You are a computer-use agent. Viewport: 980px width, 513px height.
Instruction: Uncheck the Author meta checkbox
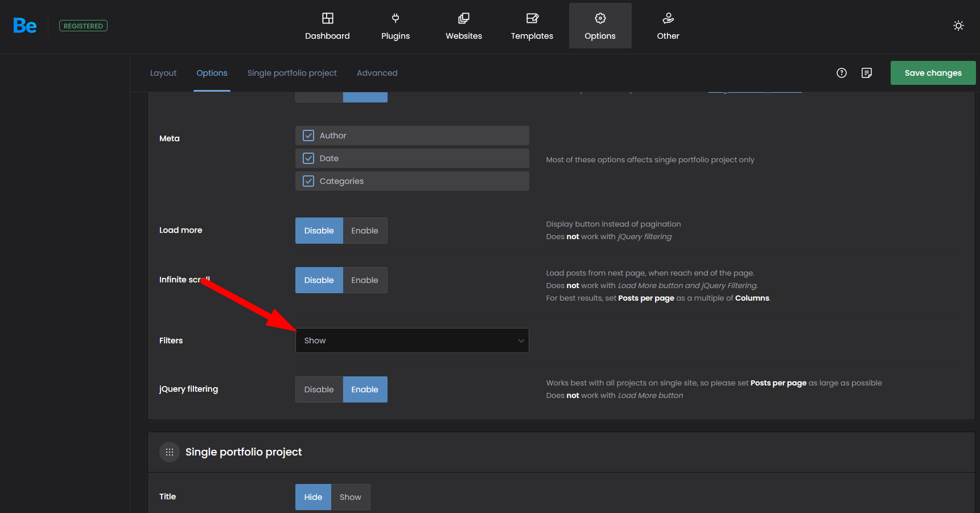pyautogui.click(x=308, y=136)
